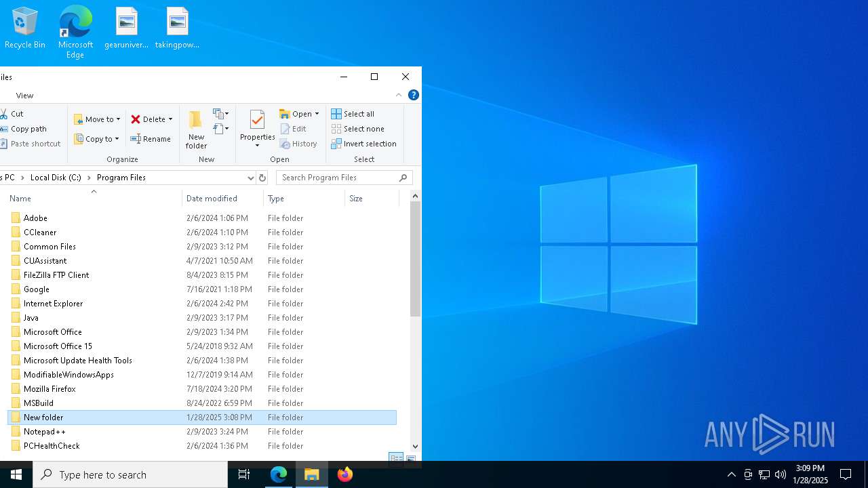The height and width of the screenshot is (488, 868).
Task: Sort by the Name column header
Action: [94, 199]
